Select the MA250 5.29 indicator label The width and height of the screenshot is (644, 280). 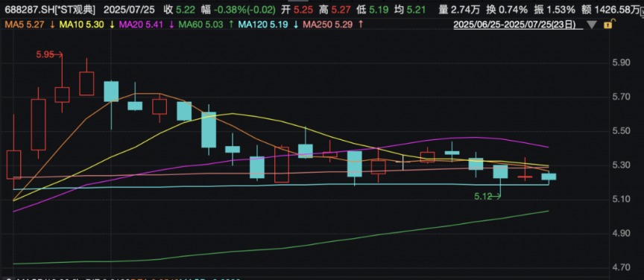coord(328,25)
